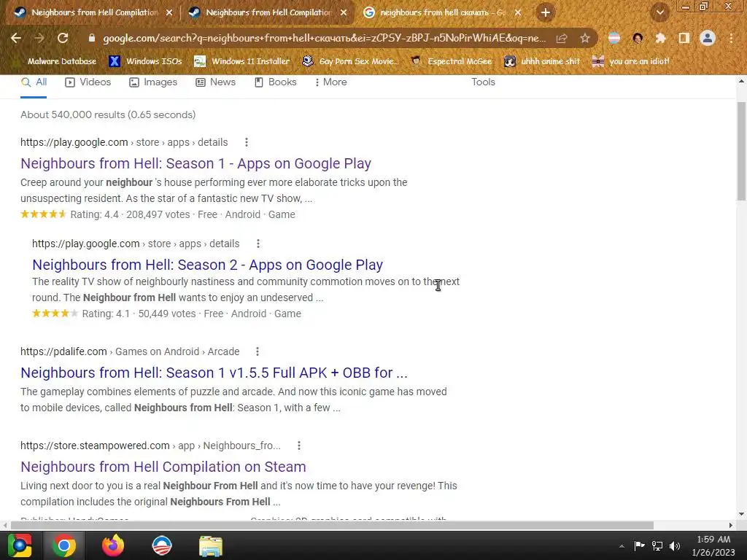747x560 pixels.
Task: Reload the page with the refresh icon
Action: (63, 38)
